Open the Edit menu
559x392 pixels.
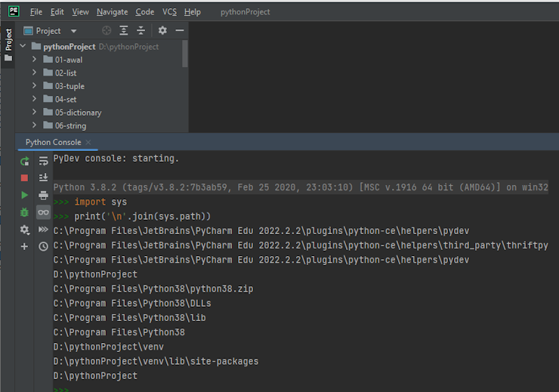pyautogui.click(x=57, y=12)
